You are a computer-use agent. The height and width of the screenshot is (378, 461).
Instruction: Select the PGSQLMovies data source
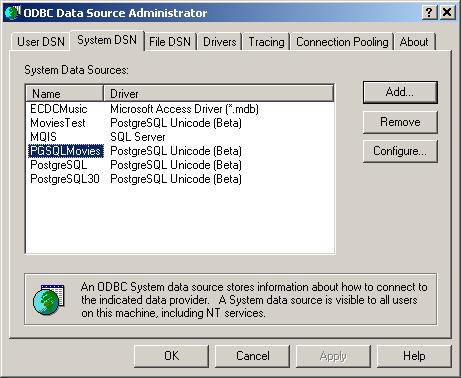tap(66, 151)
